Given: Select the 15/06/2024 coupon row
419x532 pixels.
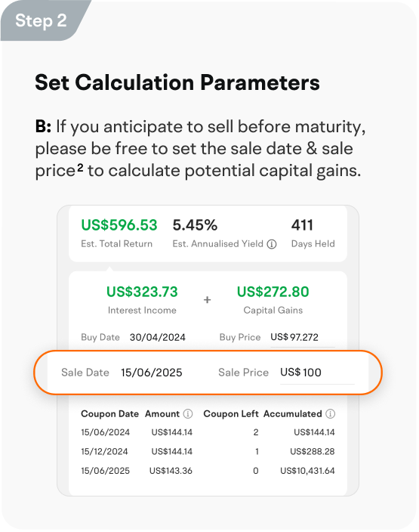Looking at the screenshot, I should click(208, 432).
